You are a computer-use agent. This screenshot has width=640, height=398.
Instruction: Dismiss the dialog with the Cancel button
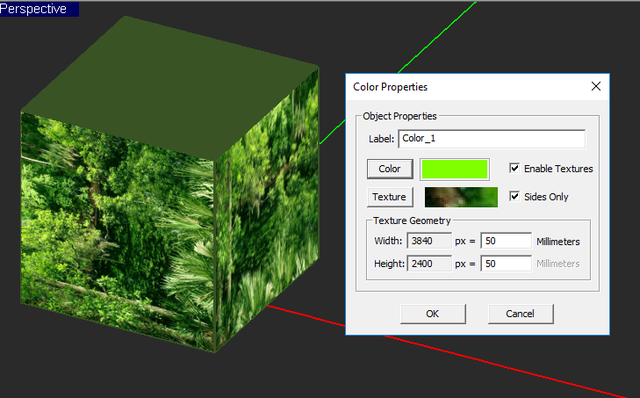[x=520, y=314]
